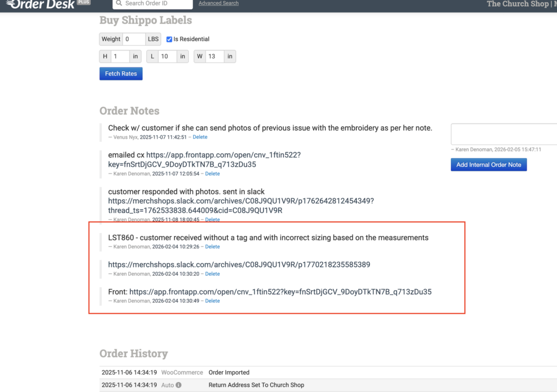Delete the 'emailed cx' note
The image size is (557, 392).
tap(212, 174)
